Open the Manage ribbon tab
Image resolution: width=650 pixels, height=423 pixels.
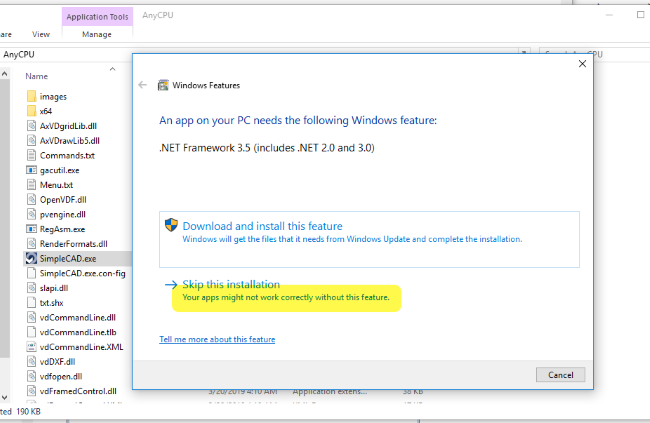tap(97, 34)
